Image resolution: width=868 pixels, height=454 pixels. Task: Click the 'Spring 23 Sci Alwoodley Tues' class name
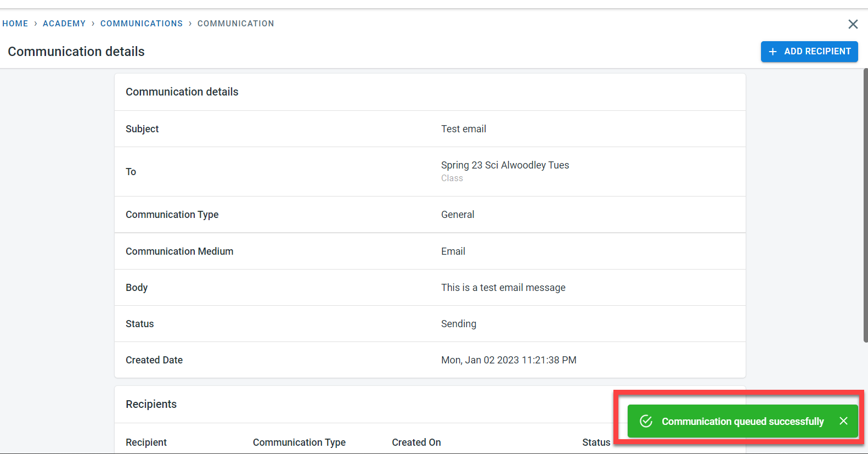[x=505, y=165]
